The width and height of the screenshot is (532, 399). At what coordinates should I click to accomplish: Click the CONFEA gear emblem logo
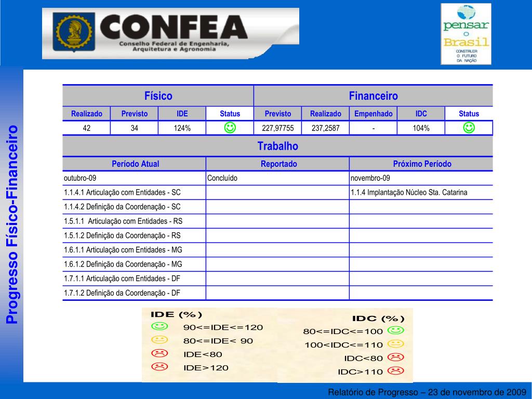click(x=74, y=32)
